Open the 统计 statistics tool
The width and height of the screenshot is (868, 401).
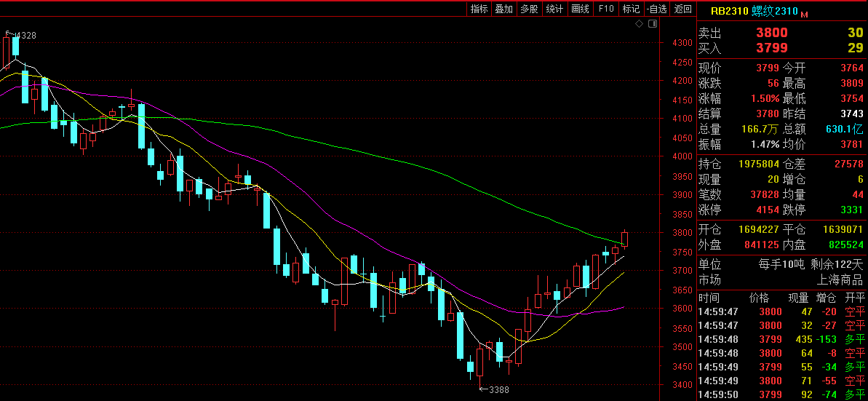point(554,9)
